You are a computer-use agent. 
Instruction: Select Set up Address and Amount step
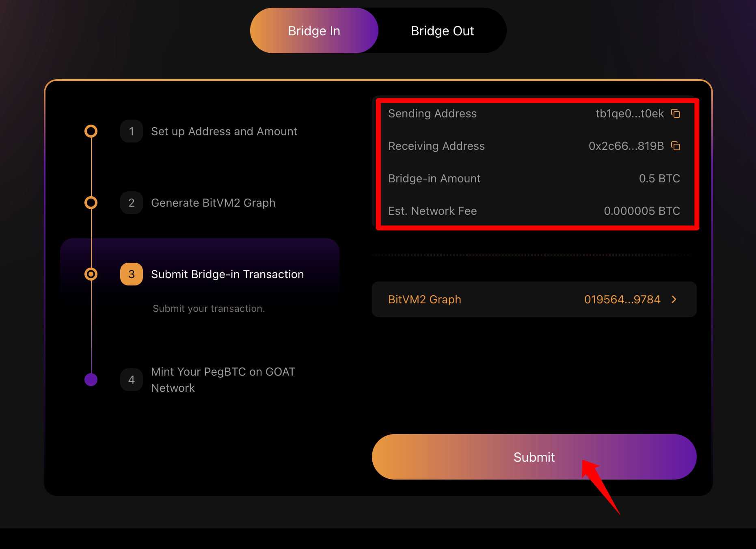coord(224,131)
